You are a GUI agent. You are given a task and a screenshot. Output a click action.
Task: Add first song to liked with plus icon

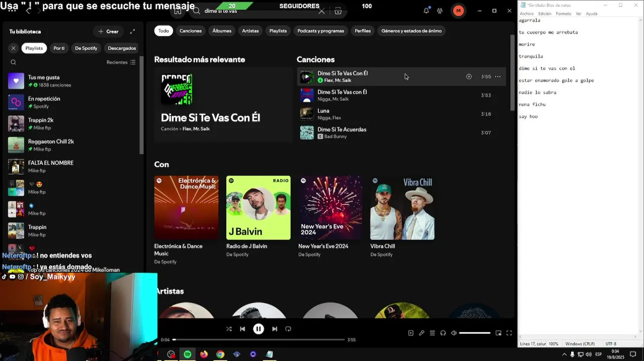click(x=469, y=77)
